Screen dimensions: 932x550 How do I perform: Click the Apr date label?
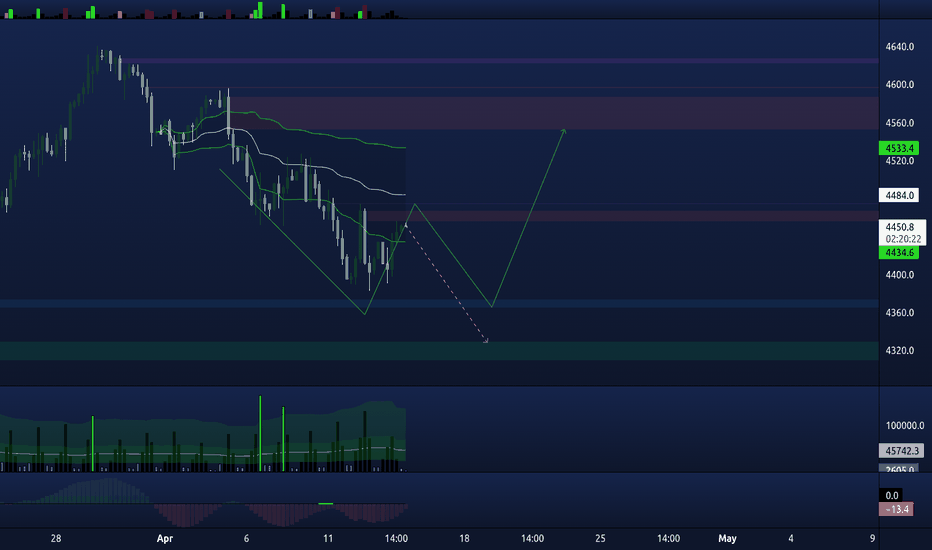165,538
